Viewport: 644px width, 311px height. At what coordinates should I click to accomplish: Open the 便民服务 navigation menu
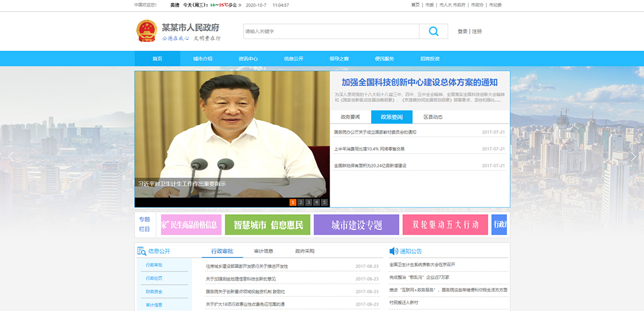[x=384, y=58]
